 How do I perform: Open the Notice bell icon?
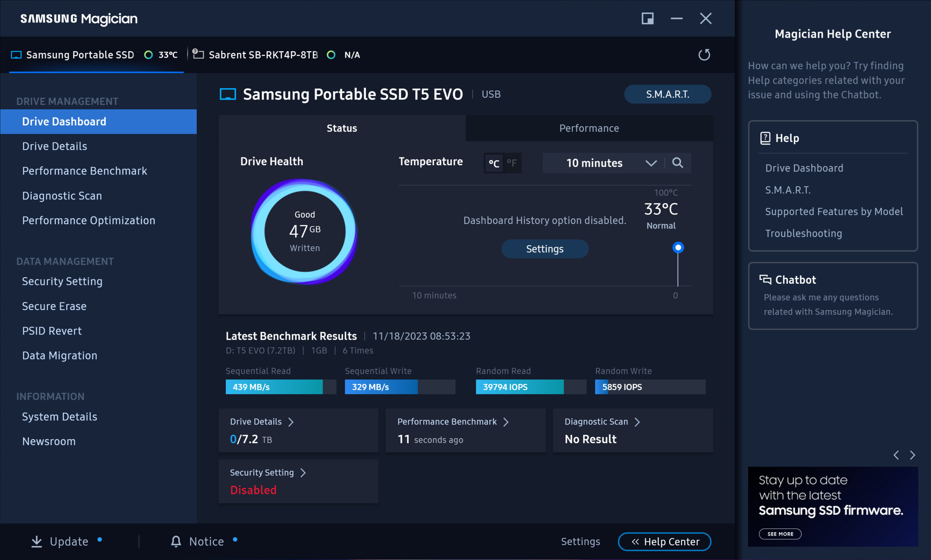pos(176,541)
